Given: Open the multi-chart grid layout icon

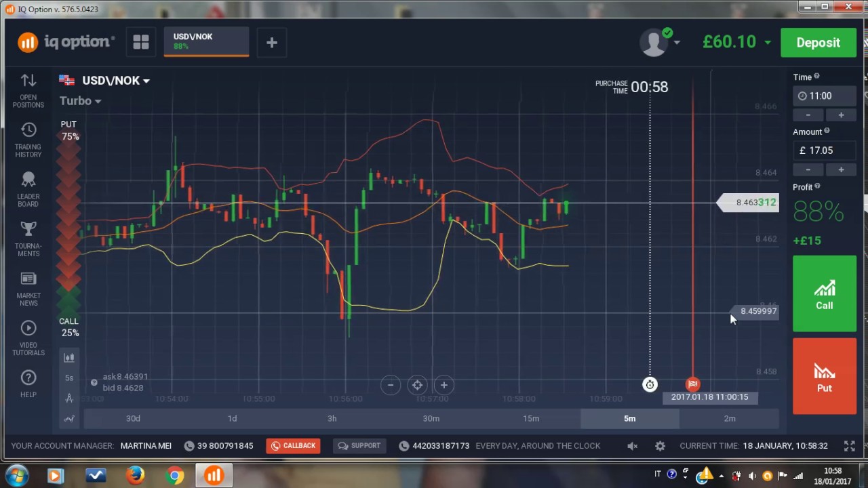Looking at the screenshot, I should (x=141, y=42).
